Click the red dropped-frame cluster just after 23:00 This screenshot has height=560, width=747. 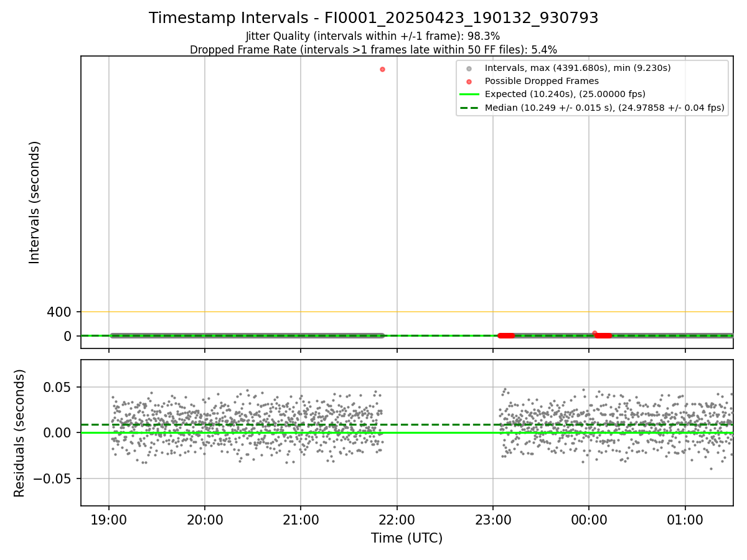click(x=506, y=335)
